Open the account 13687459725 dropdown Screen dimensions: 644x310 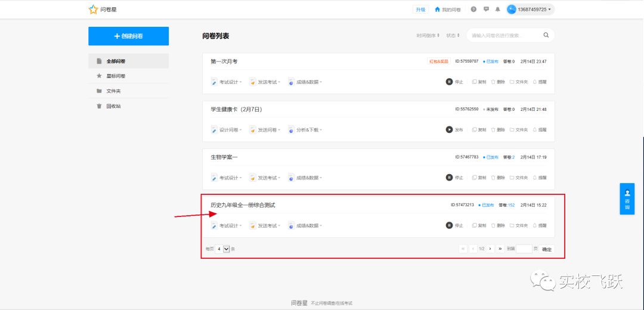coord(530,10)
